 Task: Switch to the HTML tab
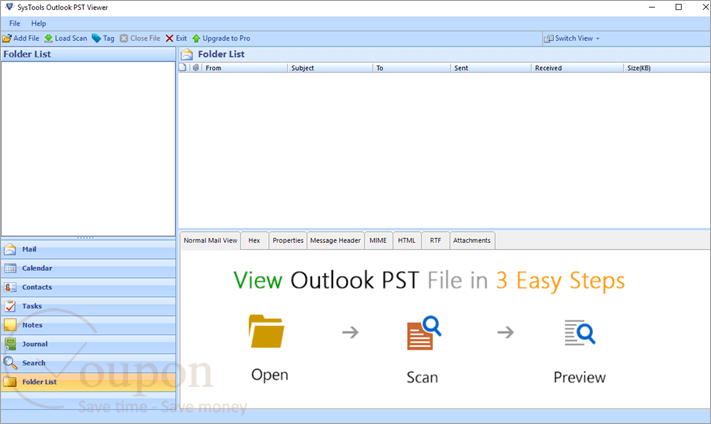coord(407,240)
